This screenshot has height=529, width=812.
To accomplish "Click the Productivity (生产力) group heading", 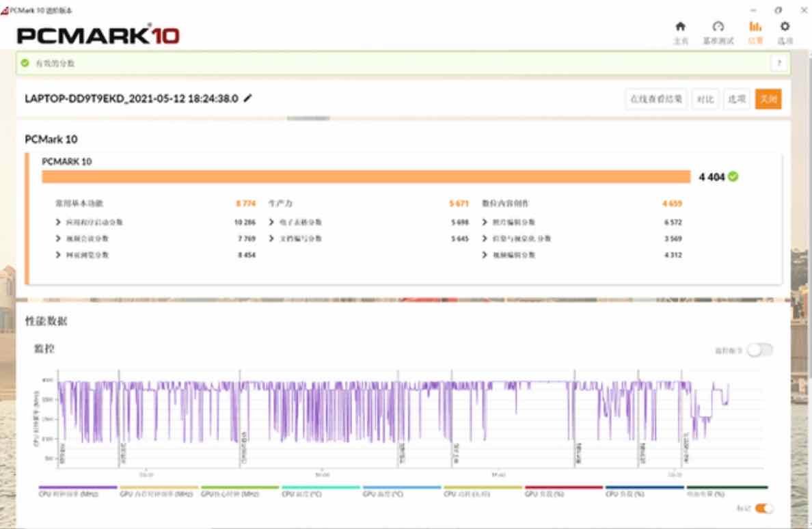I will (x=280, y=204).
